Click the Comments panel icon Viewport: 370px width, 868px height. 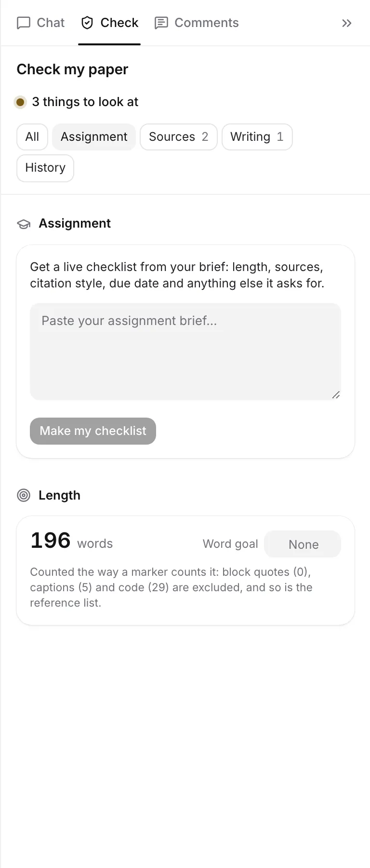[161, 23]
